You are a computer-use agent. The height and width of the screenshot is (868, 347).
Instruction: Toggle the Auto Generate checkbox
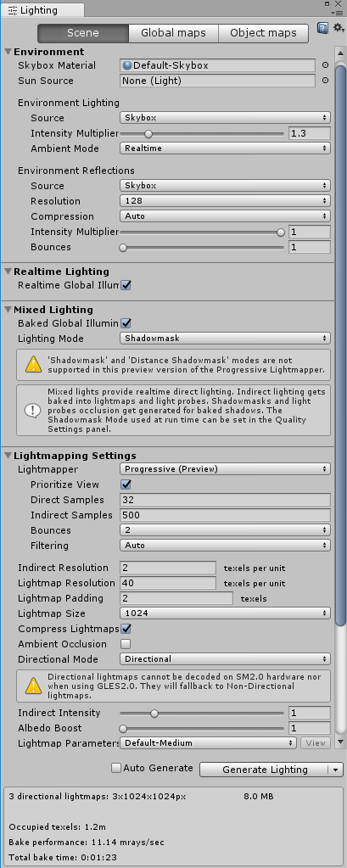tap(116, 768)
